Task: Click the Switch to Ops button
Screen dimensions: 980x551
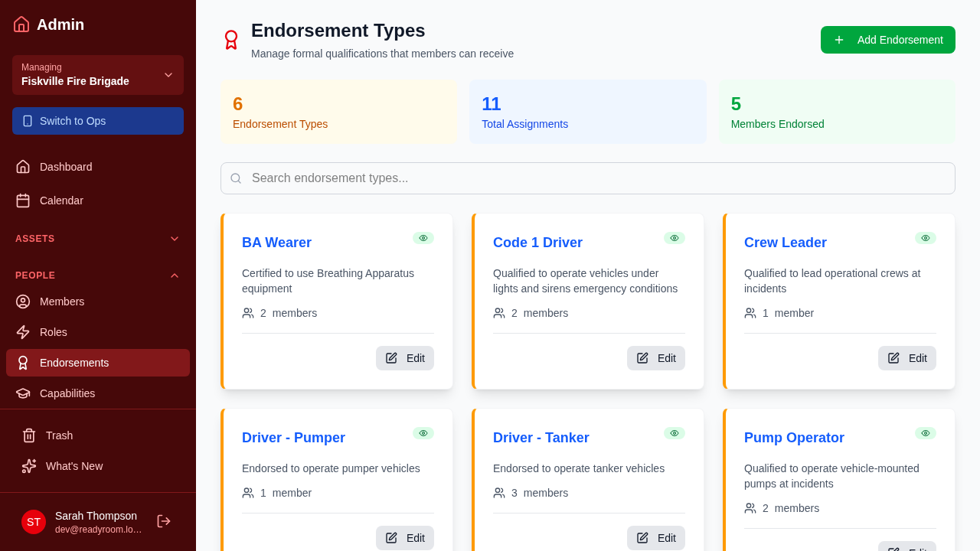Action: pos(98,121)
